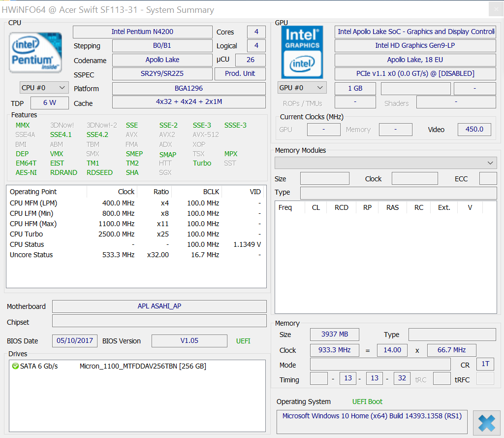Select the CPU LFM (Min) row
Screen dimensions: 504x438
(x=136, y=214)
